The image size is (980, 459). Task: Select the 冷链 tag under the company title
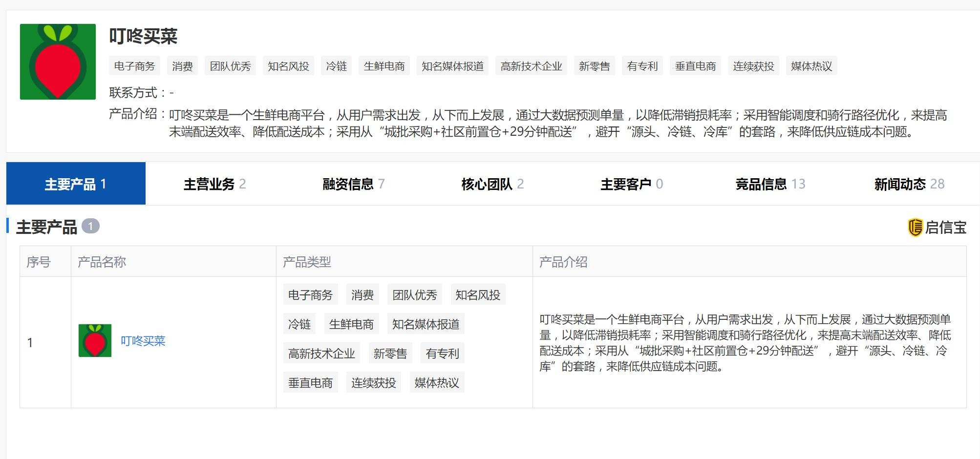point(336,66)
